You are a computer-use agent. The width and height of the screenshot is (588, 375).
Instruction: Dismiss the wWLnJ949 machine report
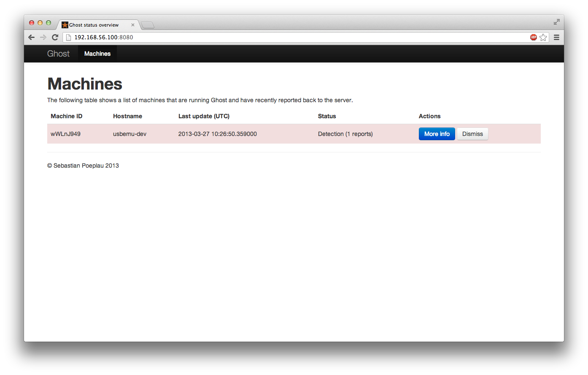click(x=472, y=134)
